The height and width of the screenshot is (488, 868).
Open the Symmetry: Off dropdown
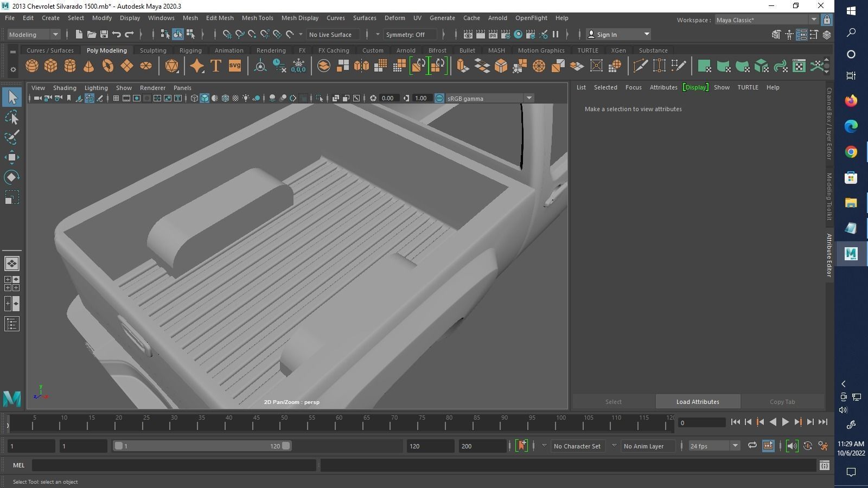pyautogui.click(x=410, y=34)
